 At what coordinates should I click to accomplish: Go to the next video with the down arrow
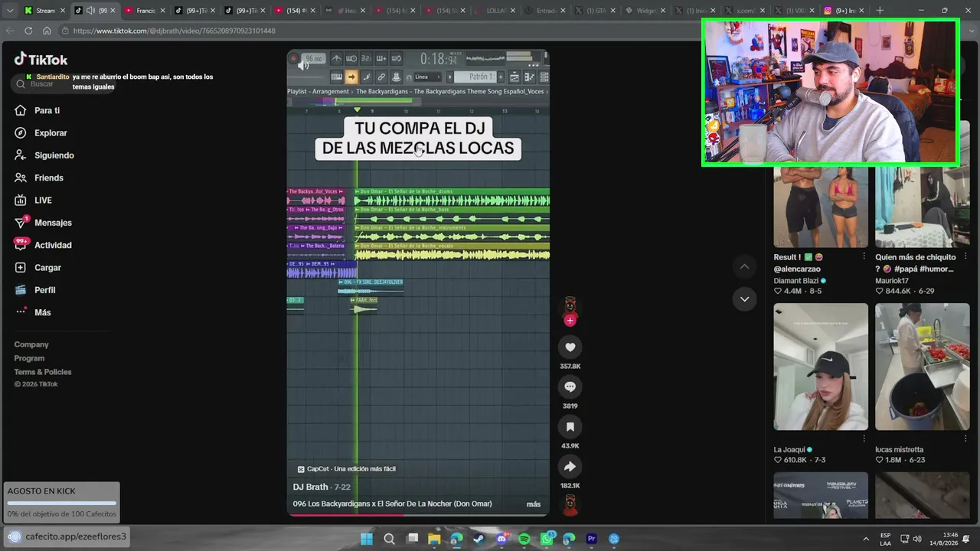pos(744,299)
